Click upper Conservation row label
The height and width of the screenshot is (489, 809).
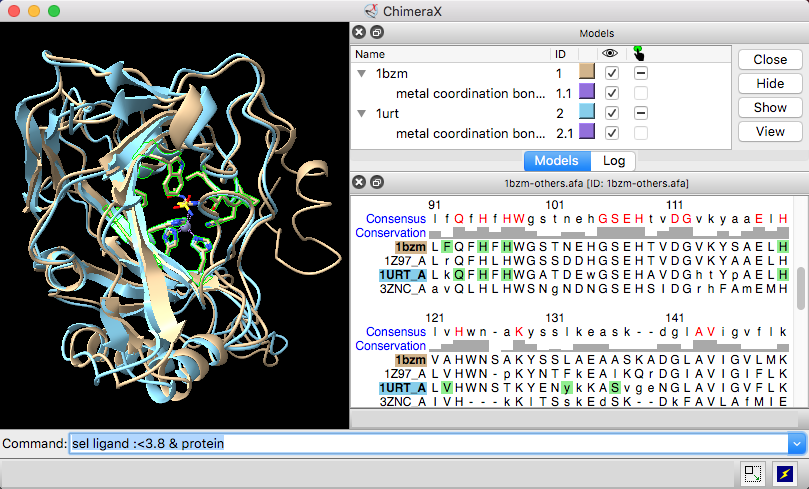391,233
